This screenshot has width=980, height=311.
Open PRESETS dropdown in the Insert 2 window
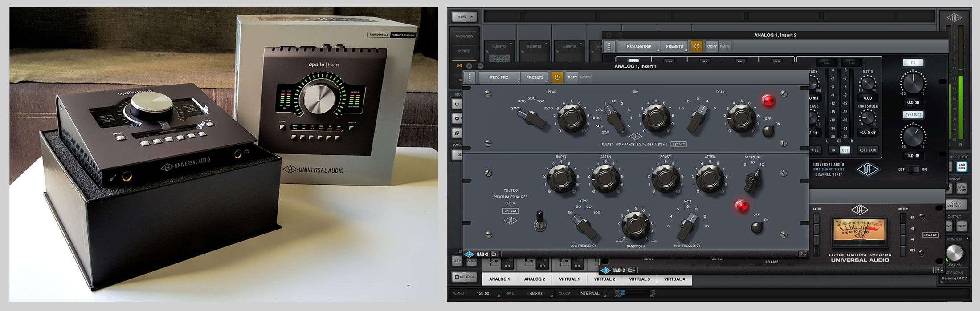coord(674,46)
